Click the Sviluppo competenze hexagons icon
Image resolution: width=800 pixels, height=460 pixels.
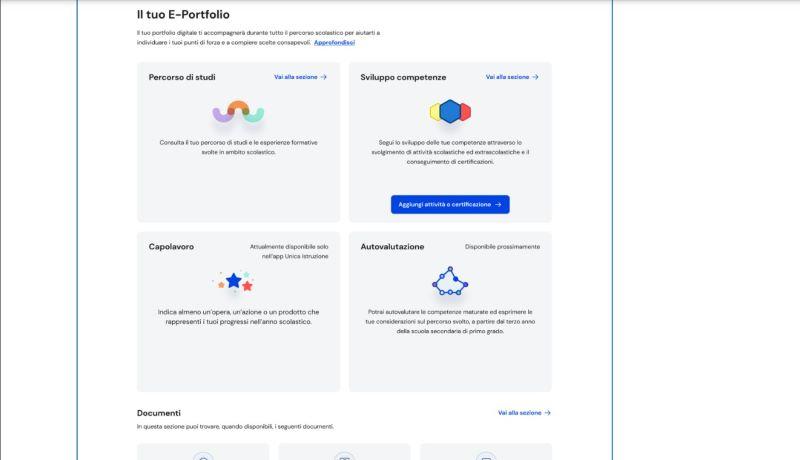tap(450, 112)
